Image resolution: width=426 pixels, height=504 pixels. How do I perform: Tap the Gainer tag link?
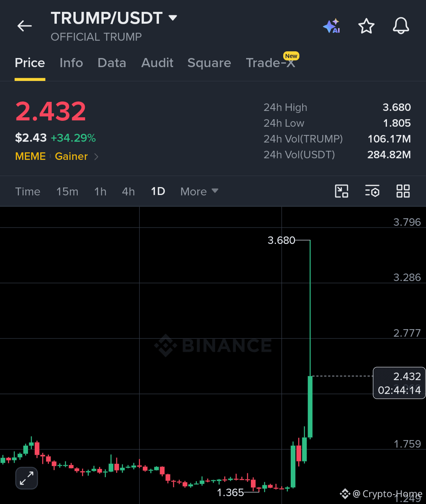71,156
